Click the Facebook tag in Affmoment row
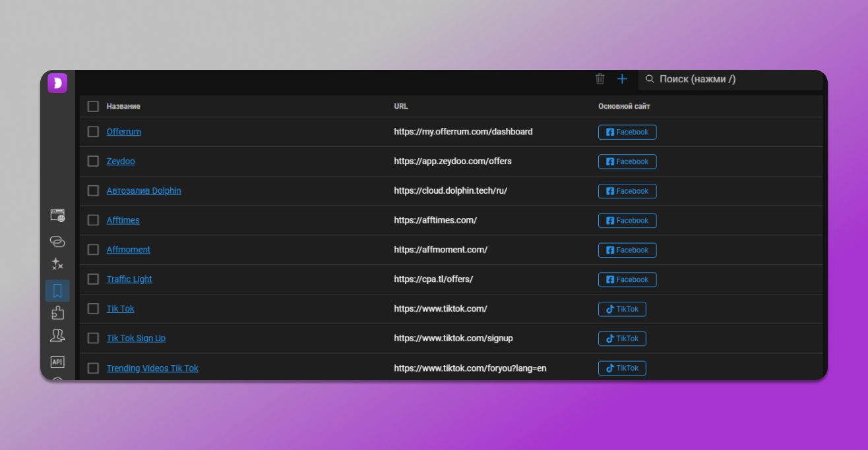Image resolution: width=868 pixels, height=450 pixels. [x=627, y=250]
